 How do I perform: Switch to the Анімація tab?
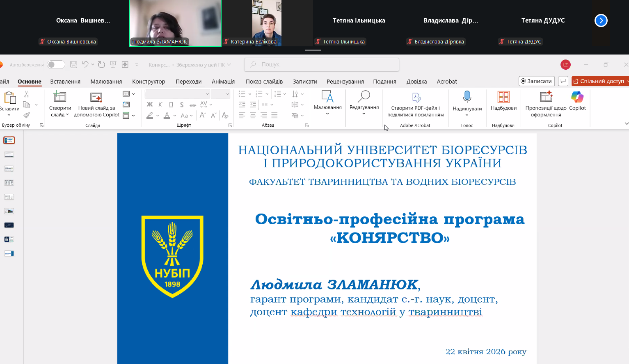coord(223,82)
